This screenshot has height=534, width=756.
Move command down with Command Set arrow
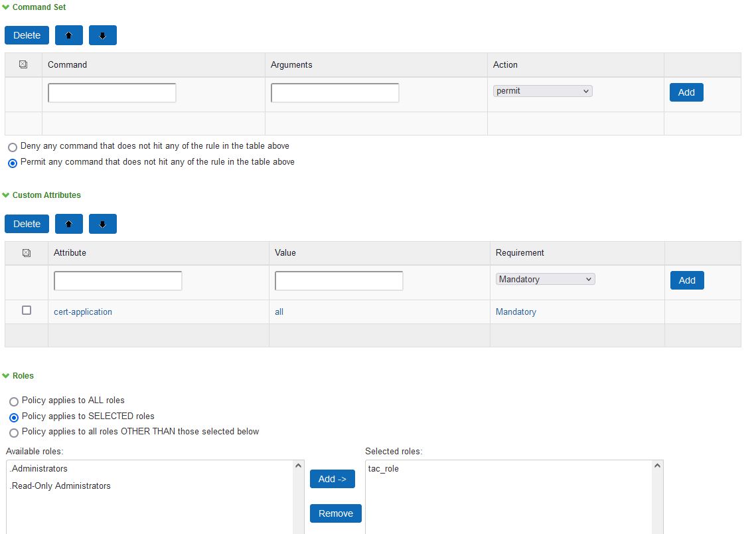[x=103, y=35]
